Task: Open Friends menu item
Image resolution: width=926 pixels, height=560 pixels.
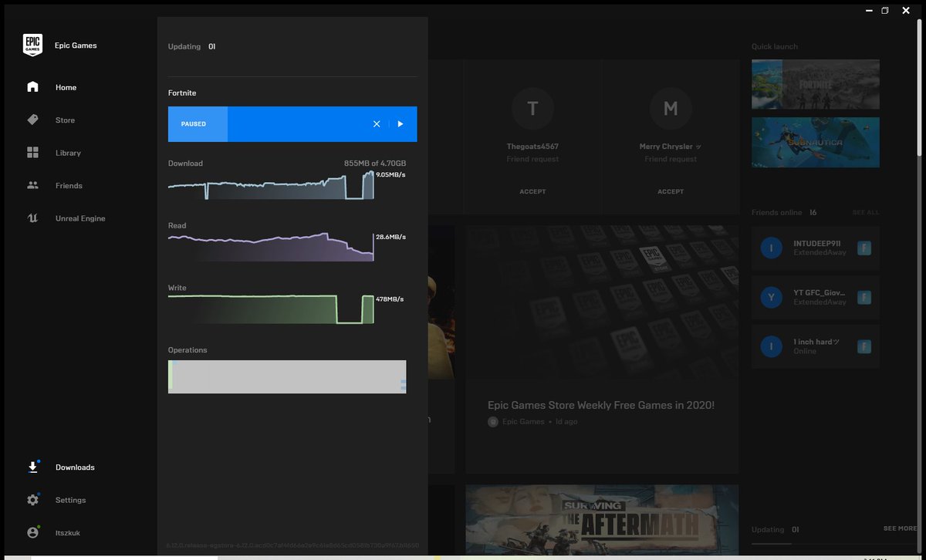Action: tap(69, 186)
